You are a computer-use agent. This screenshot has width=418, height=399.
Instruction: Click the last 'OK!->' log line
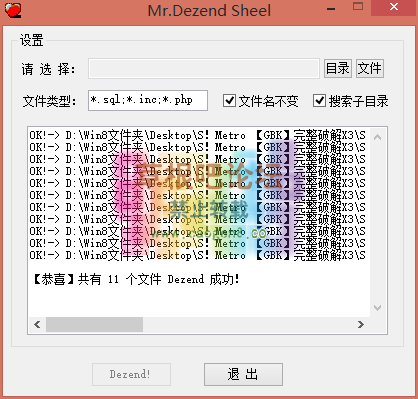click(197, 255)
